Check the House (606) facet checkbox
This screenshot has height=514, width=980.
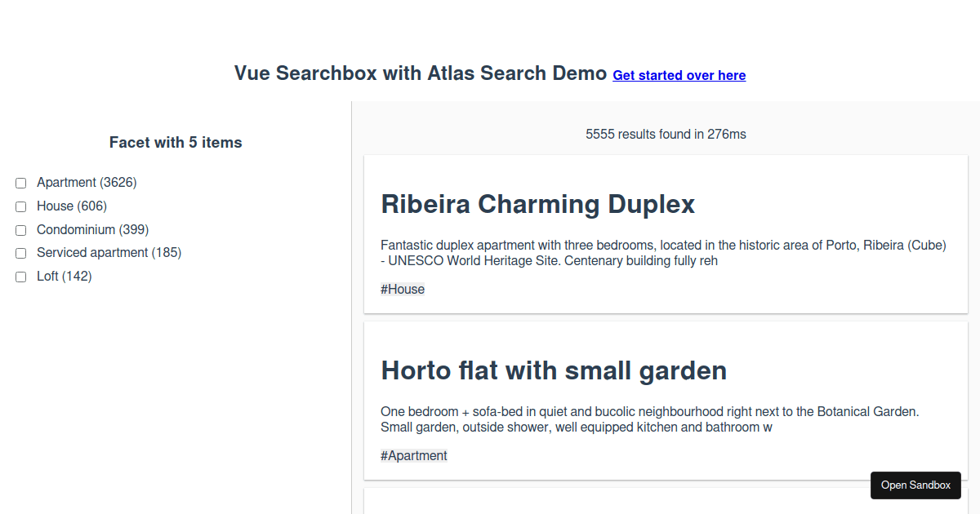tap(20, 206)
